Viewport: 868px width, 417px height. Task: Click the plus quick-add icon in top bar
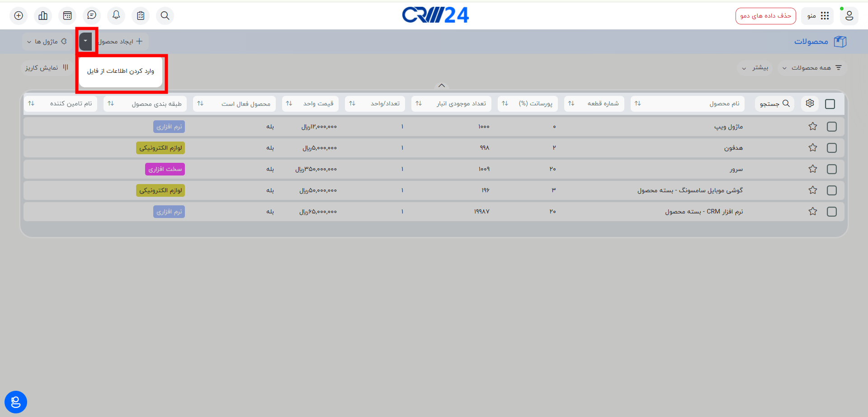[19, 16]
